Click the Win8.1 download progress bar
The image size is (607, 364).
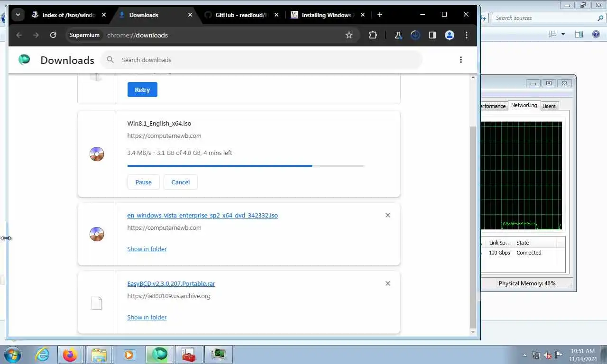click(246, 166)
